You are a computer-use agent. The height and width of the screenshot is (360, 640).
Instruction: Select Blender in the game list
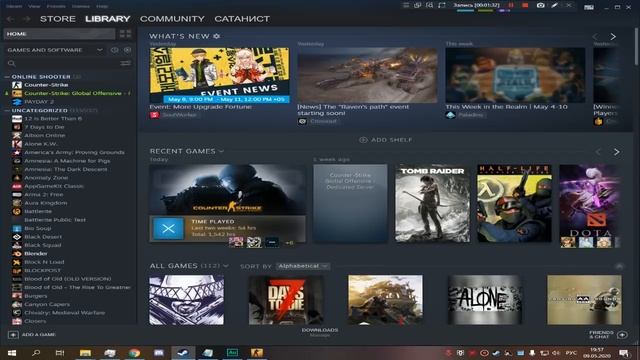point(36,253)
